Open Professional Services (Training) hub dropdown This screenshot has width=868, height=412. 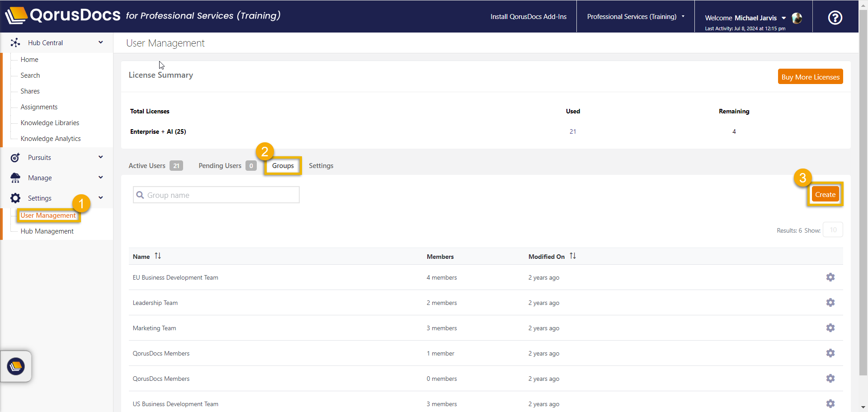click(636, 17)
